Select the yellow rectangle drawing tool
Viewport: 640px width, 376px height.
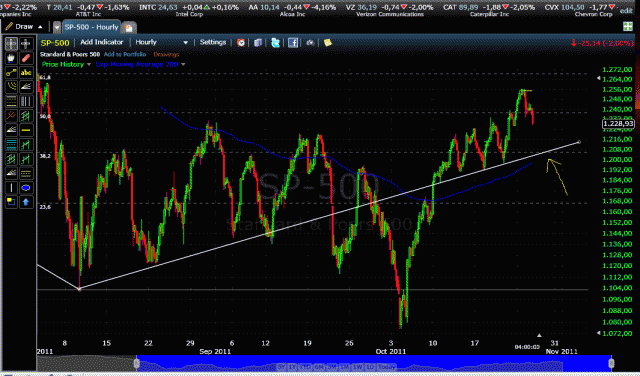click(x=11, y=202)
